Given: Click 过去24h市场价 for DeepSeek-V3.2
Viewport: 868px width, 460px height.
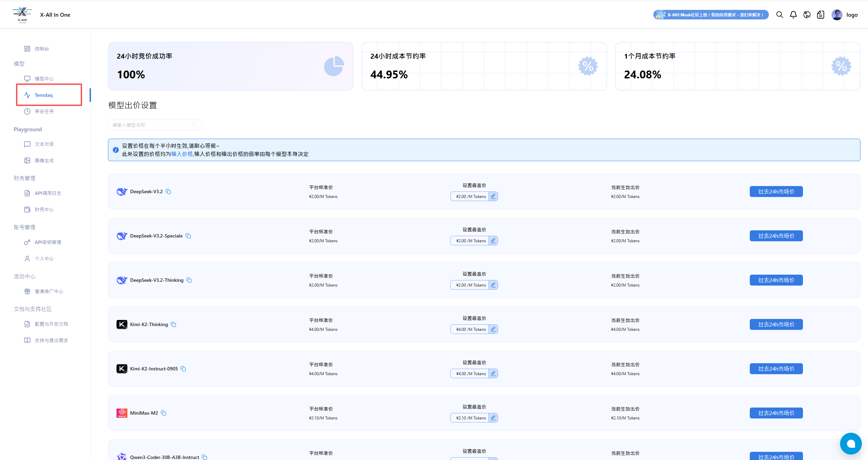Looking at the screenshot, I should tap(776, 191).
